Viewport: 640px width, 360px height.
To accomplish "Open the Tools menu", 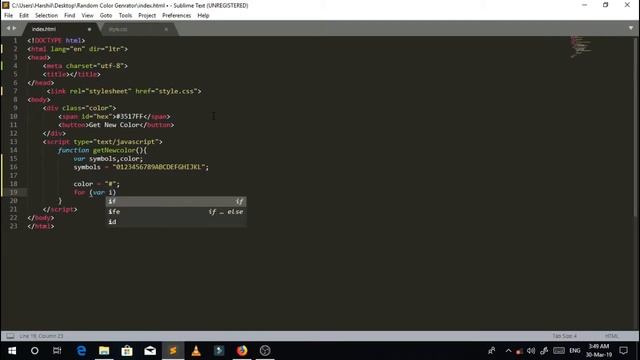I will pos(125,16).
